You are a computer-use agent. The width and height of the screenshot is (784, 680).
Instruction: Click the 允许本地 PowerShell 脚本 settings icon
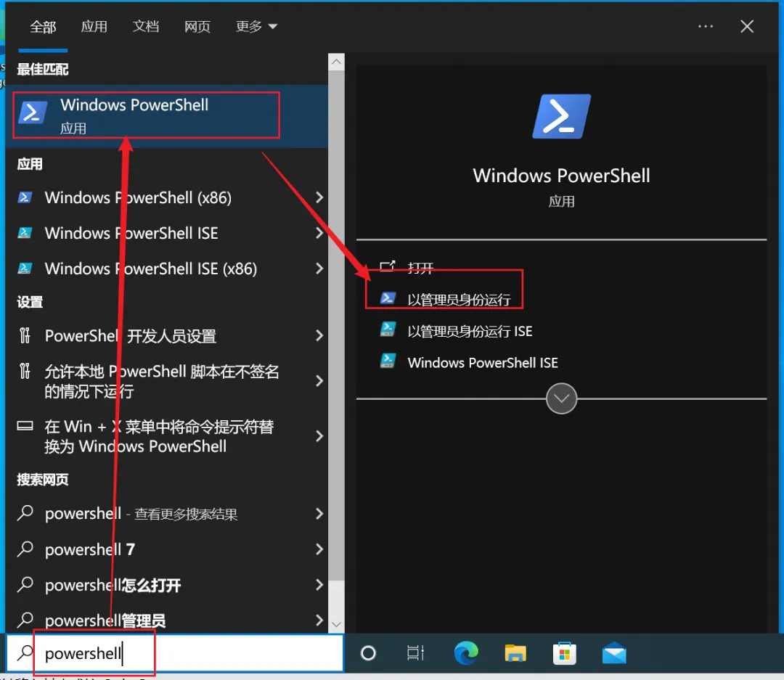[25, 372]
